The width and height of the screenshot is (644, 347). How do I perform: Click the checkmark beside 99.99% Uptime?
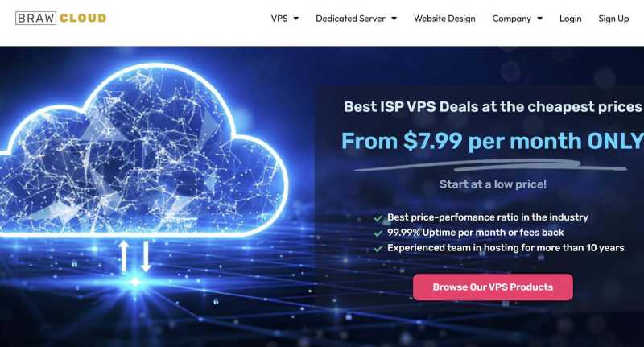[378, 233]
